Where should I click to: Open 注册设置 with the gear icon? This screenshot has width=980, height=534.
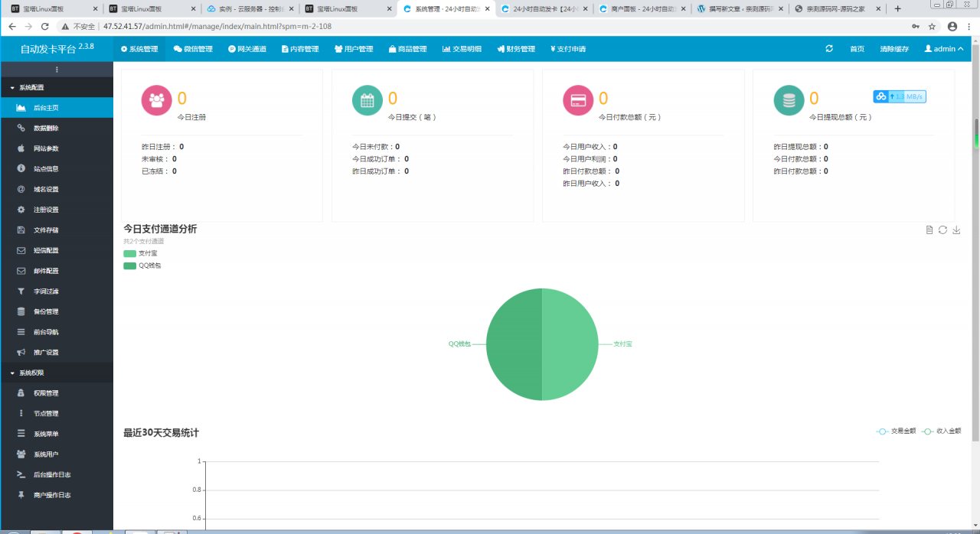pos(57,210)
